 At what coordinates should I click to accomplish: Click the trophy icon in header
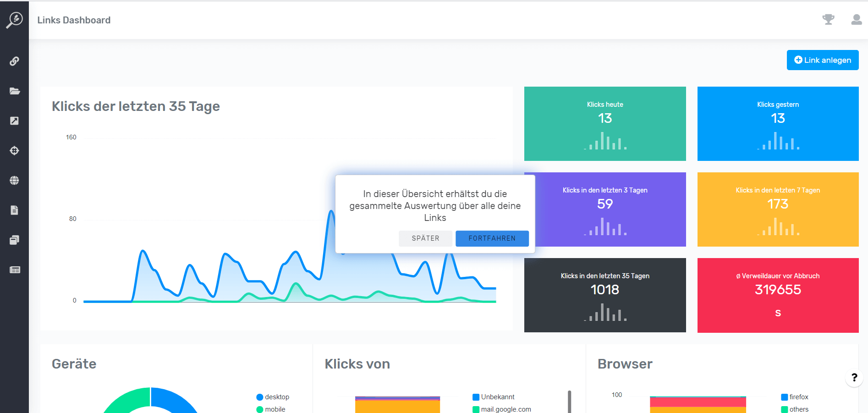(828, 19)
